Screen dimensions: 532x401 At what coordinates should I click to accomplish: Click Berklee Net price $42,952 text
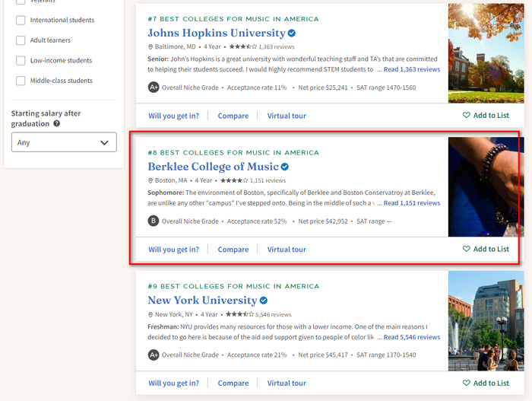pyautogui.click(x=323, y=221)
